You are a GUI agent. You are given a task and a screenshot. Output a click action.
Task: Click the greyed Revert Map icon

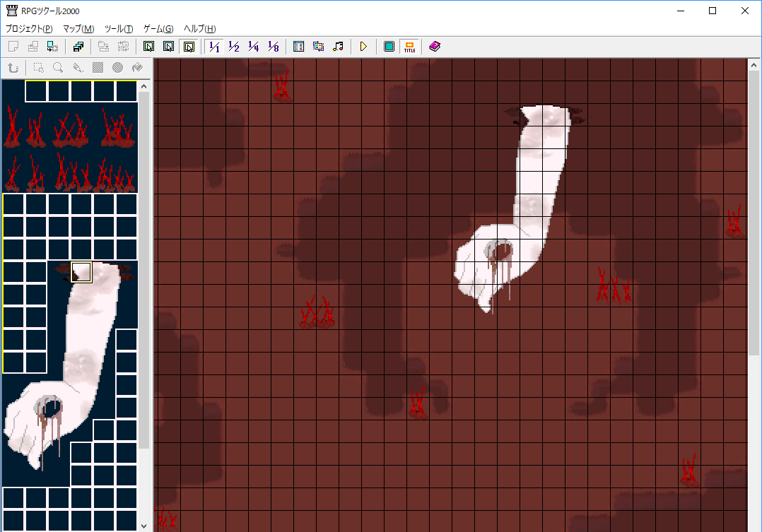point(124,47)
